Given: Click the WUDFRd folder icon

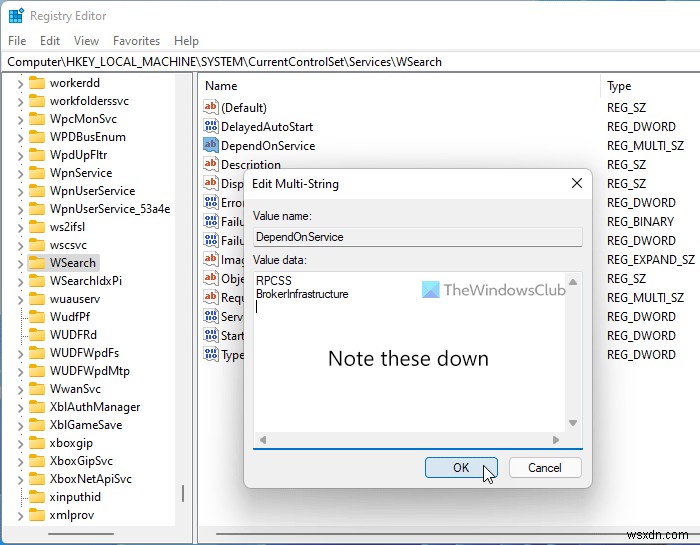Looking at the screenshot, I should [37, 335].
